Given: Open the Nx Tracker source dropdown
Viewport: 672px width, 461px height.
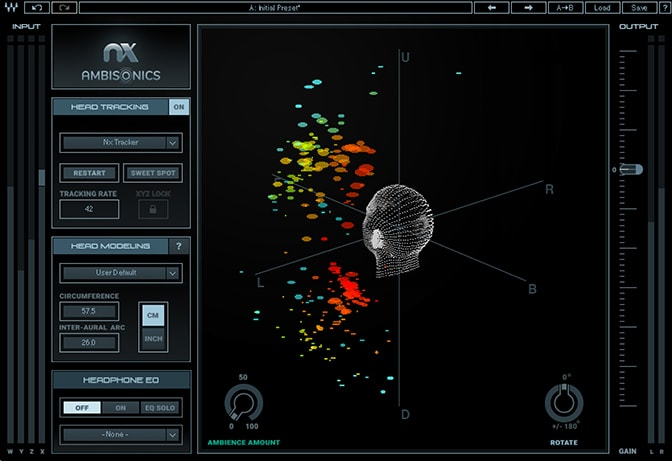Looking at the screenshot, I should pyautogui.click(x=120, y=143).
